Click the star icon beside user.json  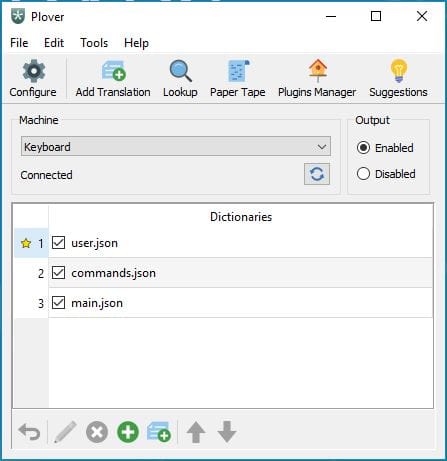pos(26,243)
